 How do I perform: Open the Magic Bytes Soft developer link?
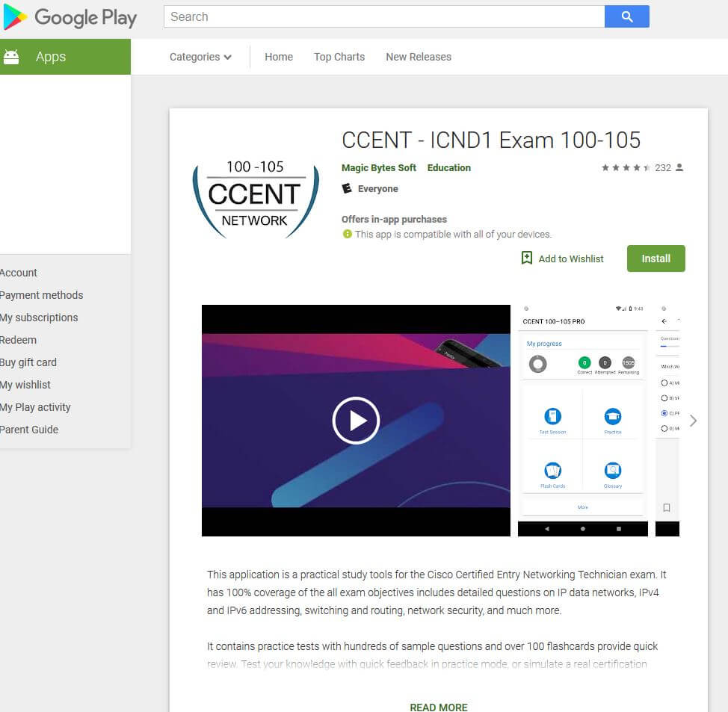(379, 168)
